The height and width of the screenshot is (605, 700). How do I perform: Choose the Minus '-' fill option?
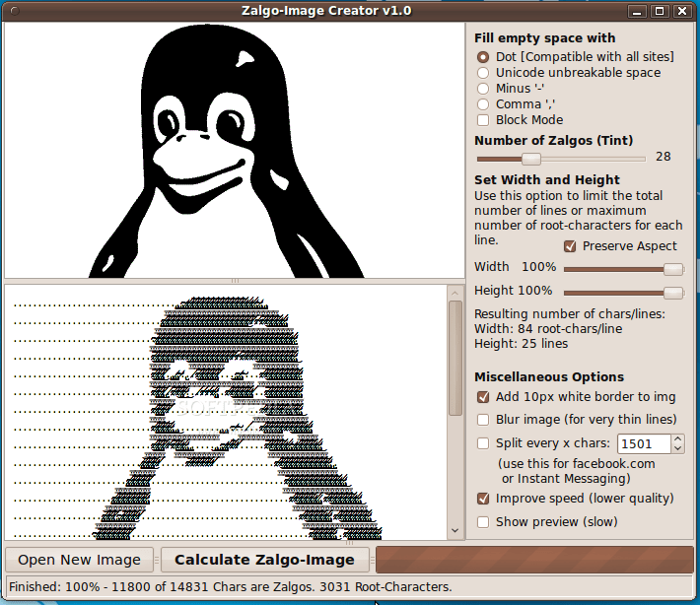coord(511,89)
